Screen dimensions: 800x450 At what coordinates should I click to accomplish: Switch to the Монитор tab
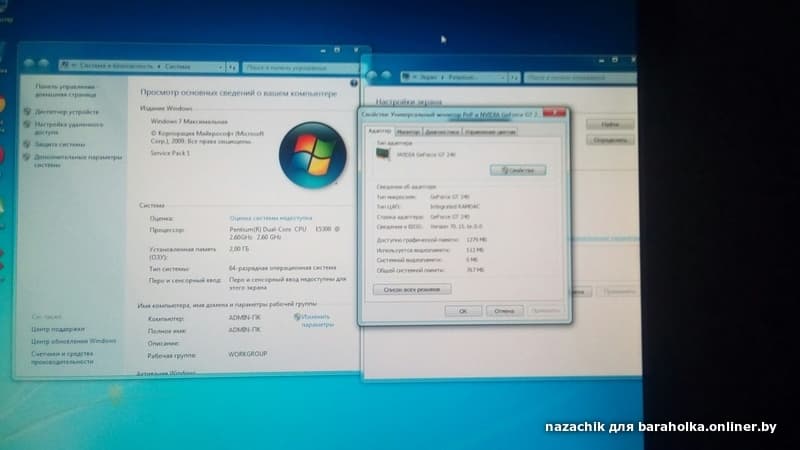point(408,132)
